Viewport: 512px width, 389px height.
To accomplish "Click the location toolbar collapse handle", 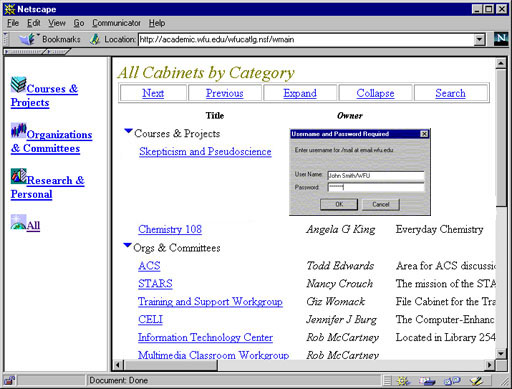I will coord(5,39).
